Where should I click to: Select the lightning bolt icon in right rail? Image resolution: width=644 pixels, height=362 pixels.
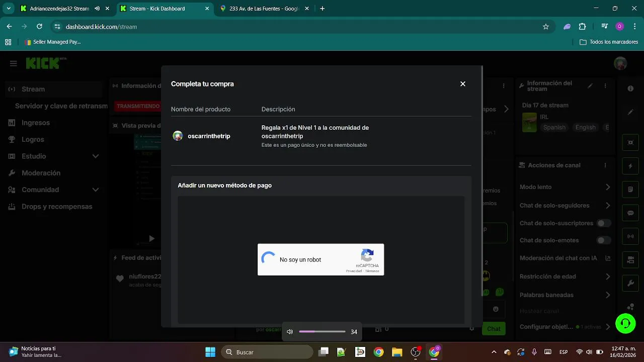pyautogui.click(x=630, y=166)
